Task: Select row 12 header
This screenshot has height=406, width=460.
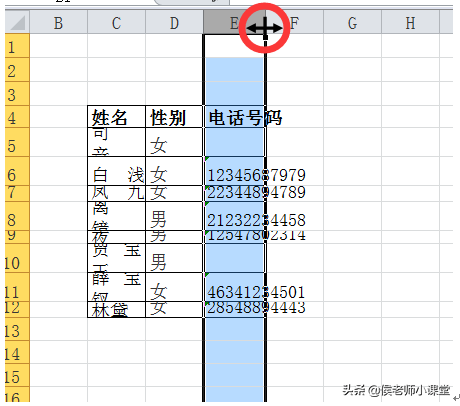Action: point(17,309)
